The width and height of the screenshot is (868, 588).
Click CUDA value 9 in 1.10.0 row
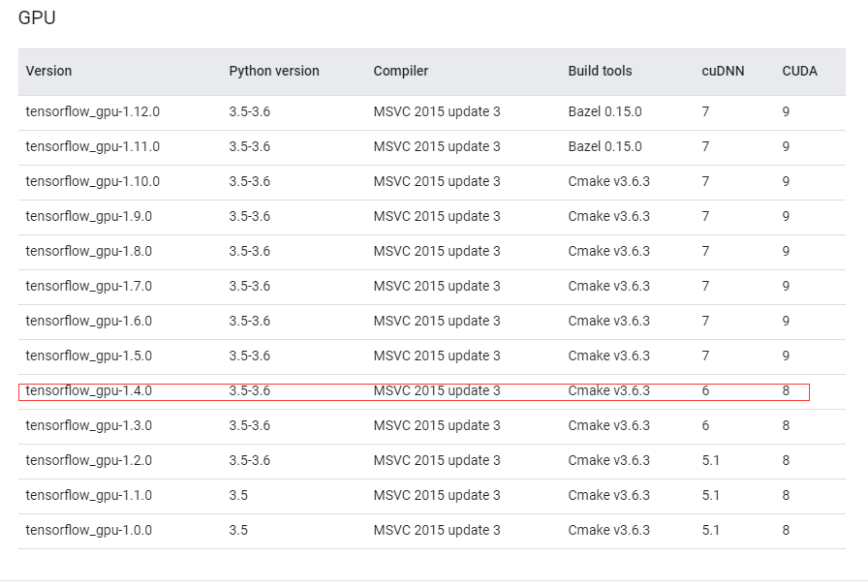786,181
